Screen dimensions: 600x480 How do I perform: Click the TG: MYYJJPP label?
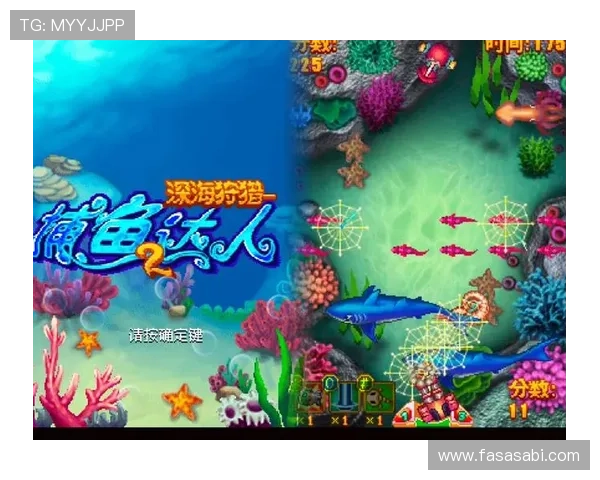click(x=72, y=24)
